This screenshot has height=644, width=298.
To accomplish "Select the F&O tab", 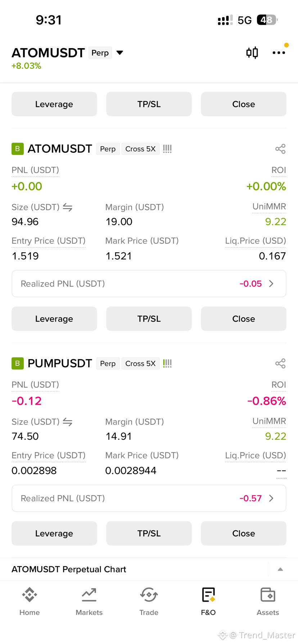I will (208, 602).
